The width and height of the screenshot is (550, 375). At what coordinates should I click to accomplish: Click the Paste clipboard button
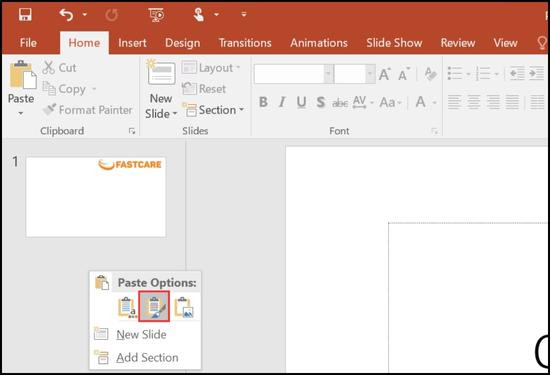tap(22, 75)
